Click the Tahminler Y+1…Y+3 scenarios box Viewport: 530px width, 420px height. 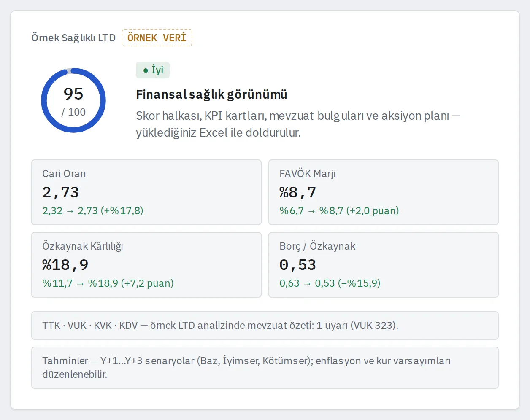pyautogui.click(x=265, y=368)
